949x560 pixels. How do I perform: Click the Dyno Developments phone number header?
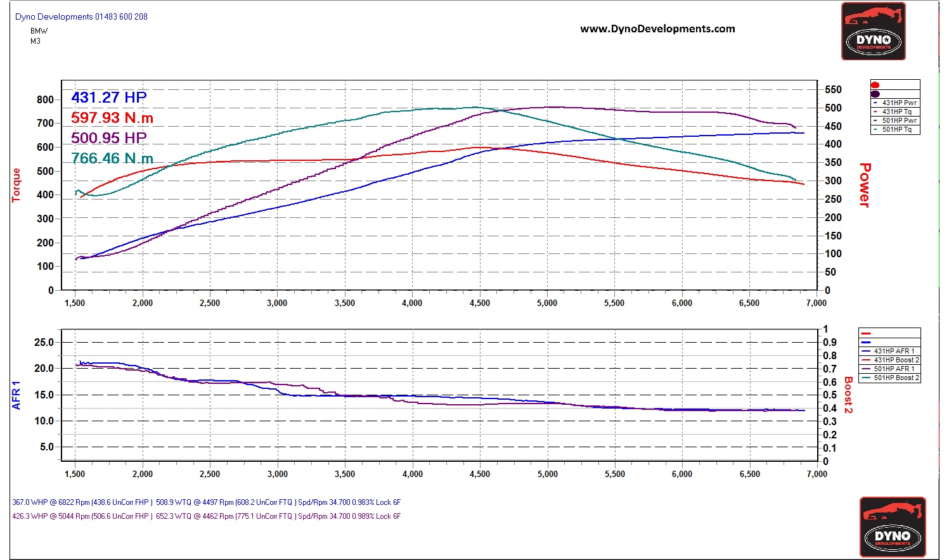[81, 16]
